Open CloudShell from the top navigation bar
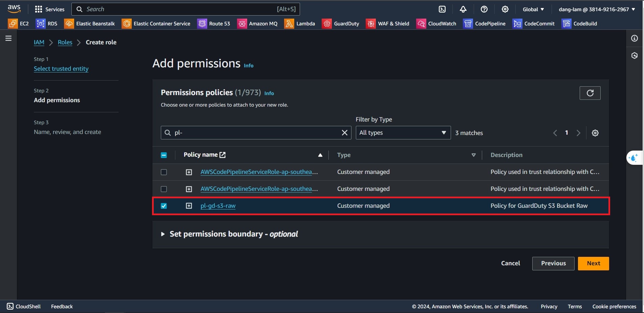The width and height of the screenshot is (644, 313). pos(442,9)
